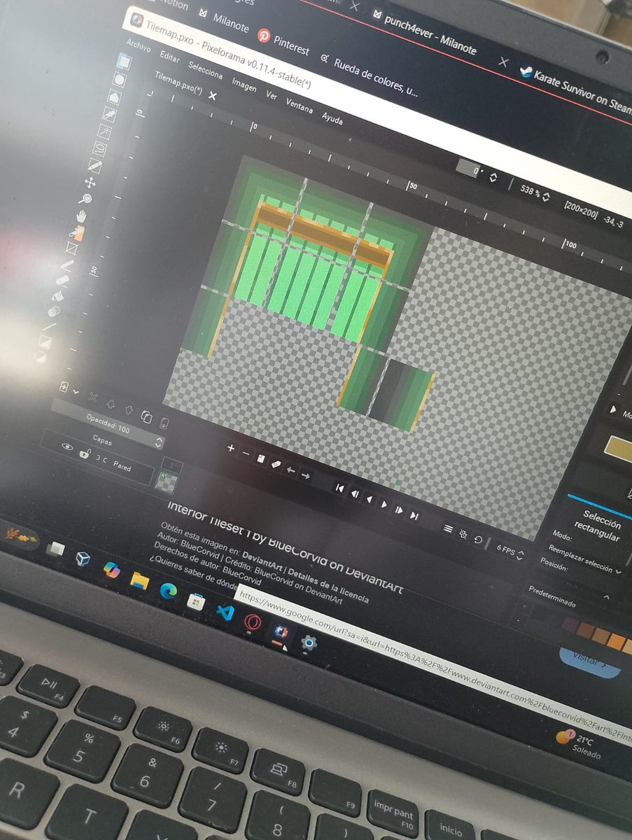Screen dimensions: 632x840
Task: Open the Ayuda menu
Action: click(x=332, y=119)
